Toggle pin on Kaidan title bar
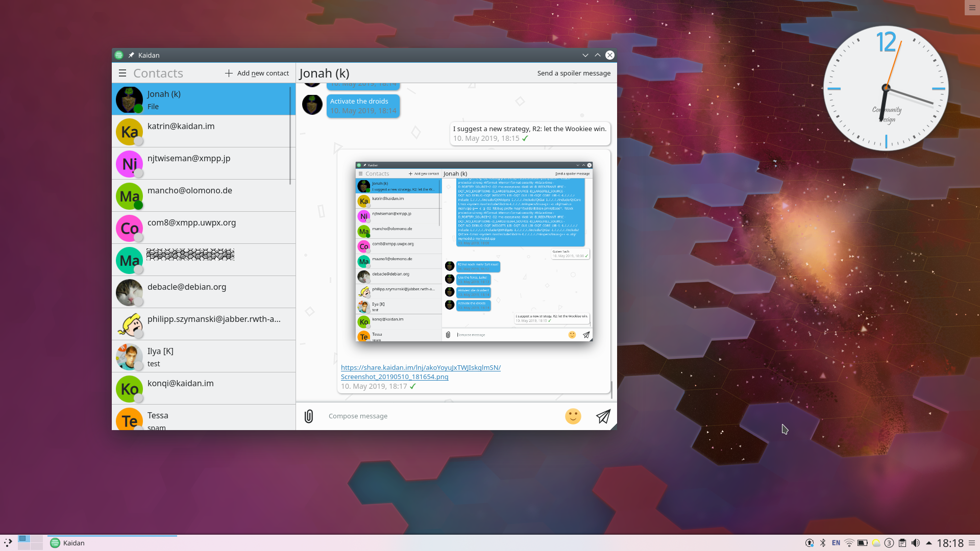This screenshot has height=551, width=980. (x=131, y=55)
